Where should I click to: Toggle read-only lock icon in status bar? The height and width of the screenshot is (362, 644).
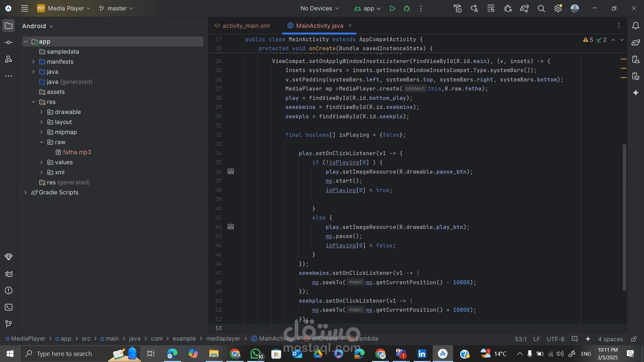click(634, 339)
